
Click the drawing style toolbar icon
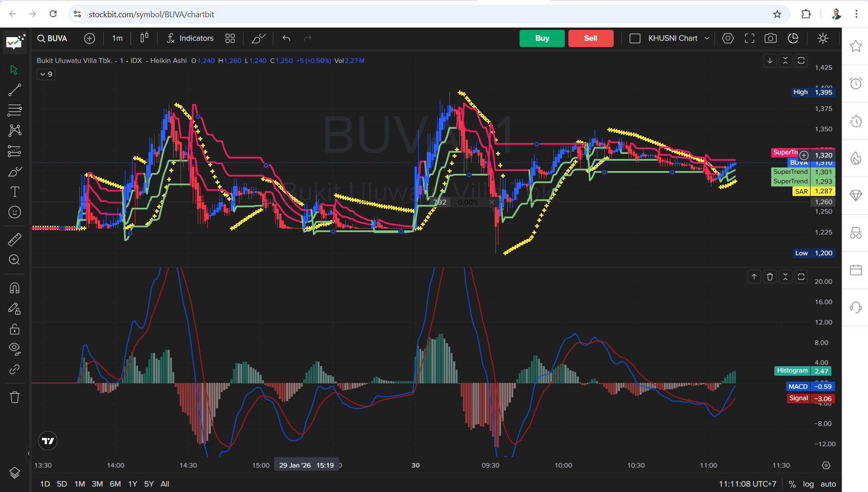(x=258, y=38)
